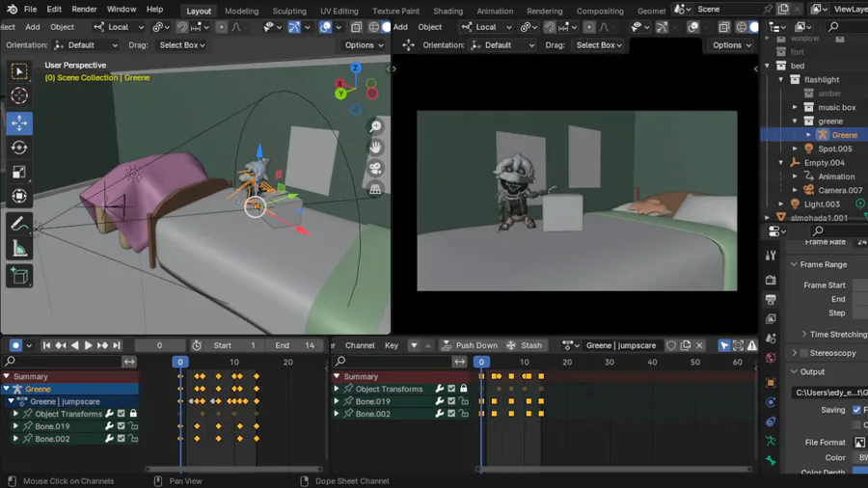Screen dimensions: 868x488
Task: Toggle wireframe shading in left viewport
Action: click(373, 27)
